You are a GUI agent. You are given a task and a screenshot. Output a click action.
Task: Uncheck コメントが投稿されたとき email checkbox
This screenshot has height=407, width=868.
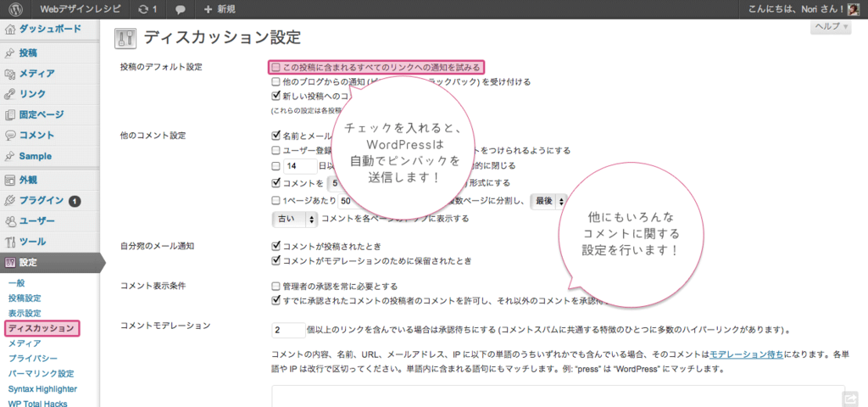pyautogui.click(x=275, y=246)
